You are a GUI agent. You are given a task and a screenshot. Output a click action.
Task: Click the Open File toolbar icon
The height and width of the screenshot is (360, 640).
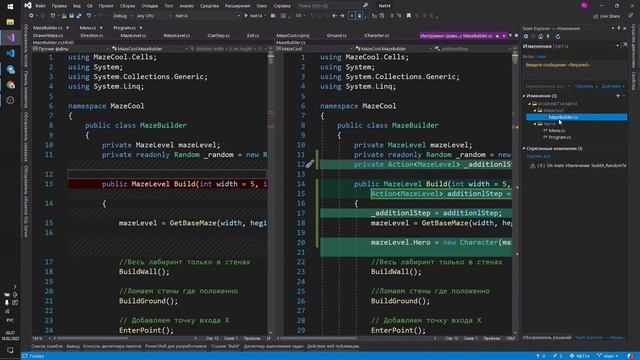click(x=64, y=16)
